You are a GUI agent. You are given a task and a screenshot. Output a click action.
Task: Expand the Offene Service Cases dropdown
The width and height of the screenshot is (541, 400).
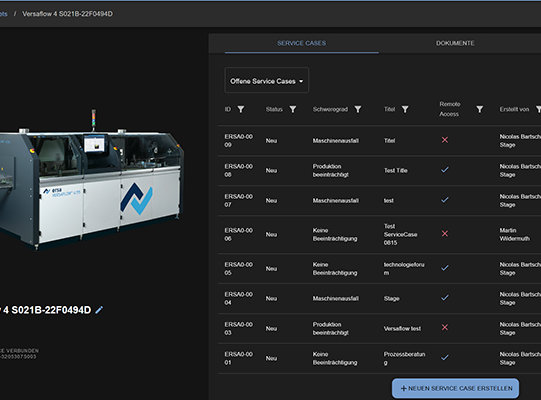(x=266, y=80)
